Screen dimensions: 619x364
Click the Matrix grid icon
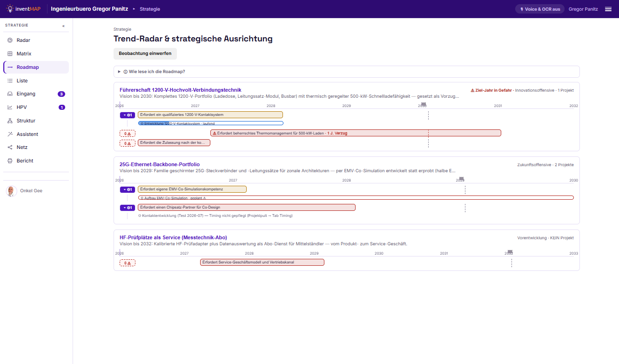(x=10, y=54)
